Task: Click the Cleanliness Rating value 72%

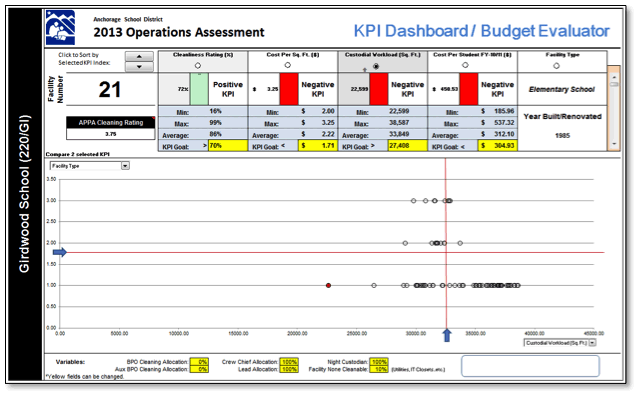Action: pos(183,89)
